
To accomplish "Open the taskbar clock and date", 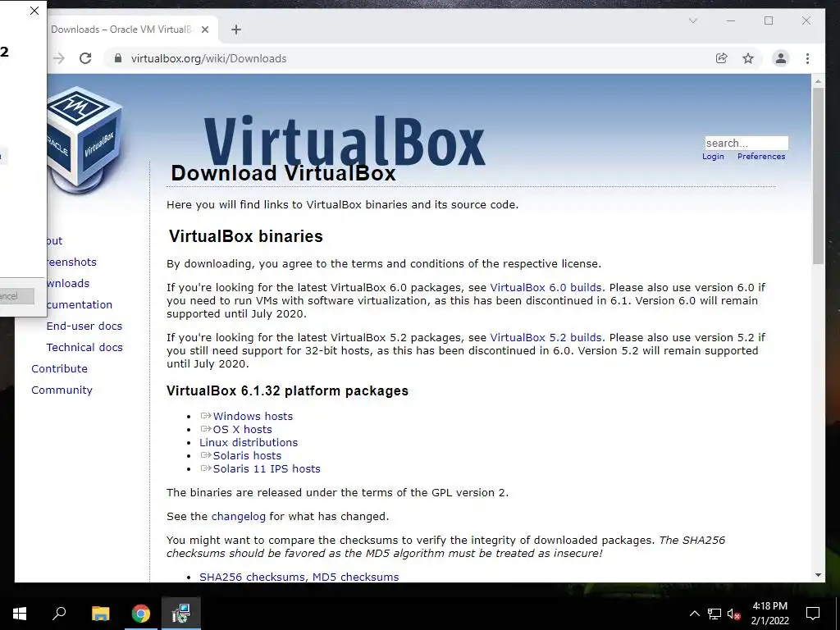I will tap(769, 614).
